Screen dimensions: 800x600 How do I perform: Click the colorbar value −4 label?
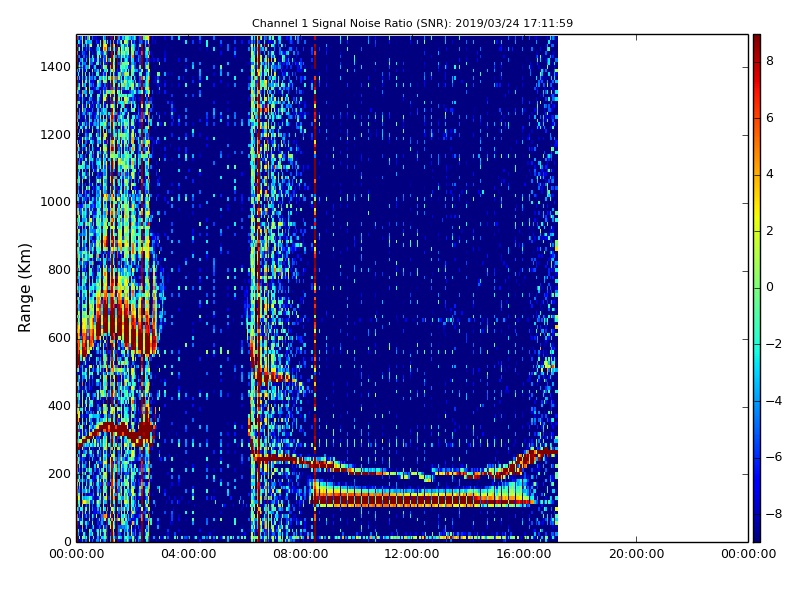tap(774, 401)
